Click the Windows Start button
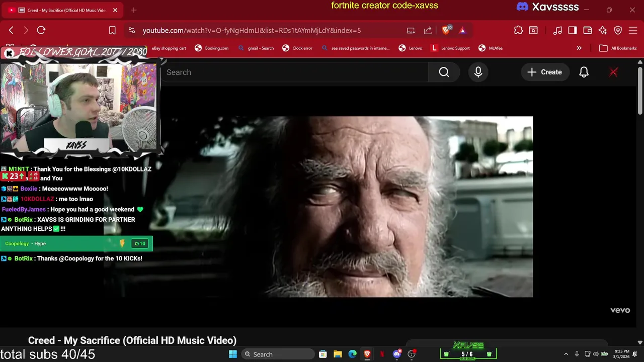Screen dimensions: 644x362 point(232,354)
